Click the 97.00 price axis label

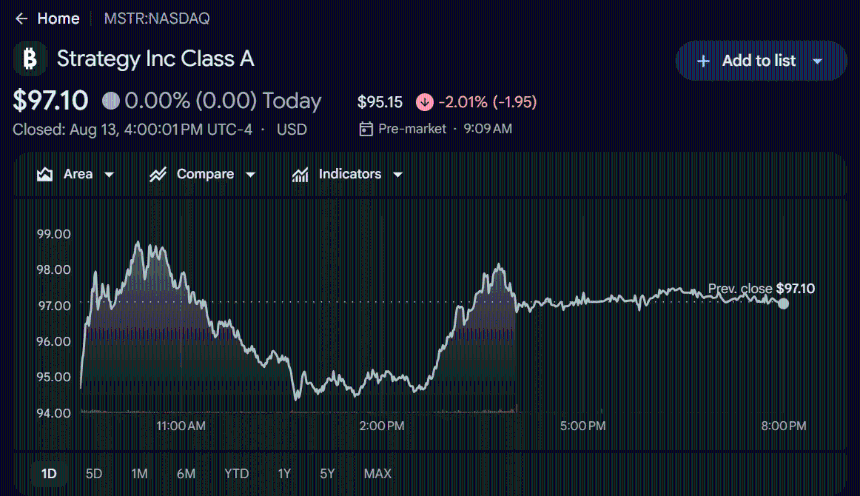coord(54,306)
